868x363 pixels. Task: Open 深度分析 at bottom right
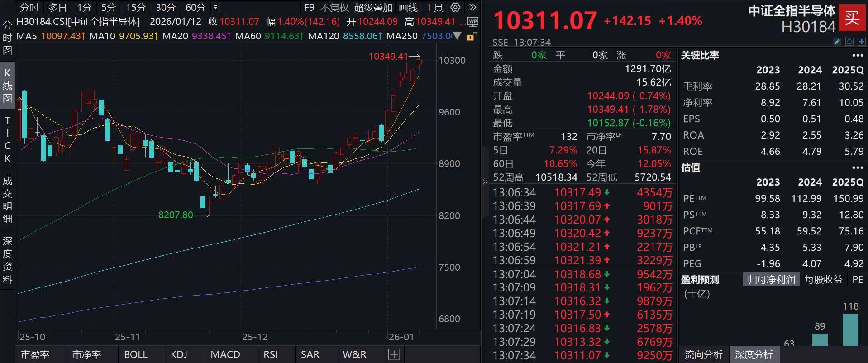tap(754, 354)
